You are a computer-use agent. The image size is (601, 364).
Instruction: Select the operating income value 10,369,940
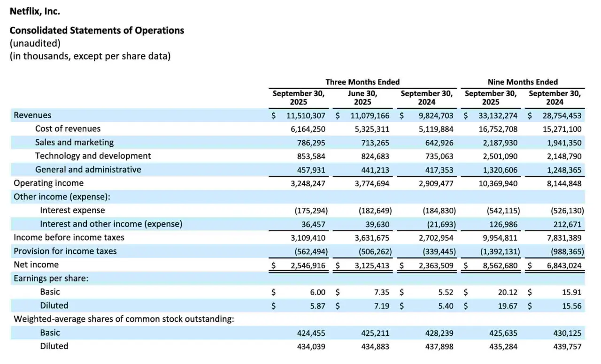[x=498, y=183]
